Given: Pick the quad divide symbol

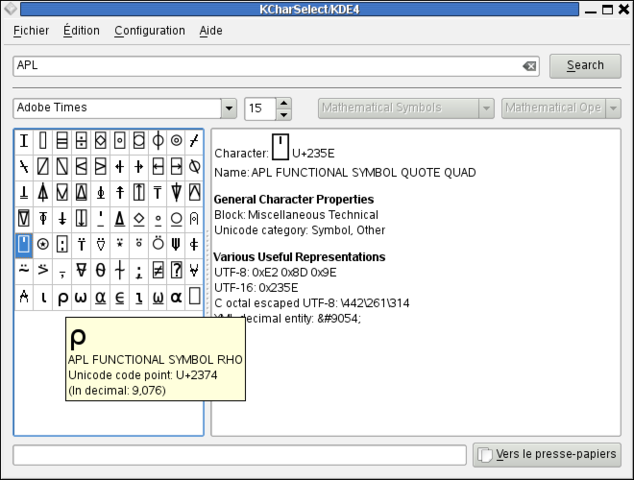Looking at the screenshot, I should click(81, 141).
